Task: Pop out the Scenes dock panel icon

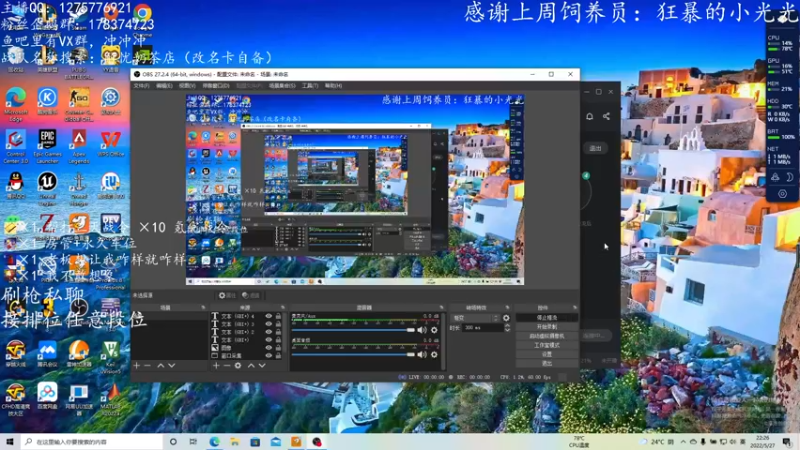Action: coord(203,308)
